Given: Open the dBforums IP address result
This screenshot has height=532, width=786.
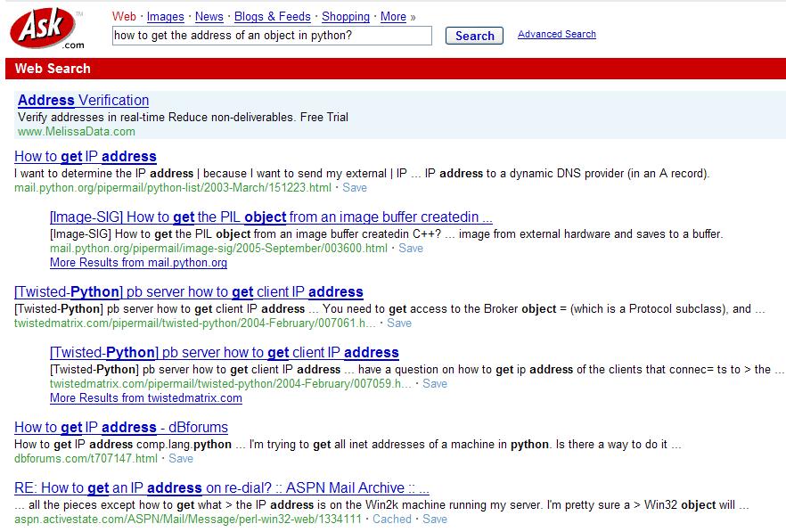Looking at the screenshot, I should 121,427.
